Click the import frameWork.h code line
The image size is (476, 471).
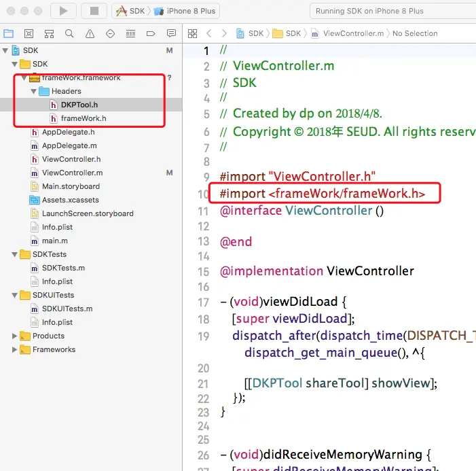pos(323,193)
